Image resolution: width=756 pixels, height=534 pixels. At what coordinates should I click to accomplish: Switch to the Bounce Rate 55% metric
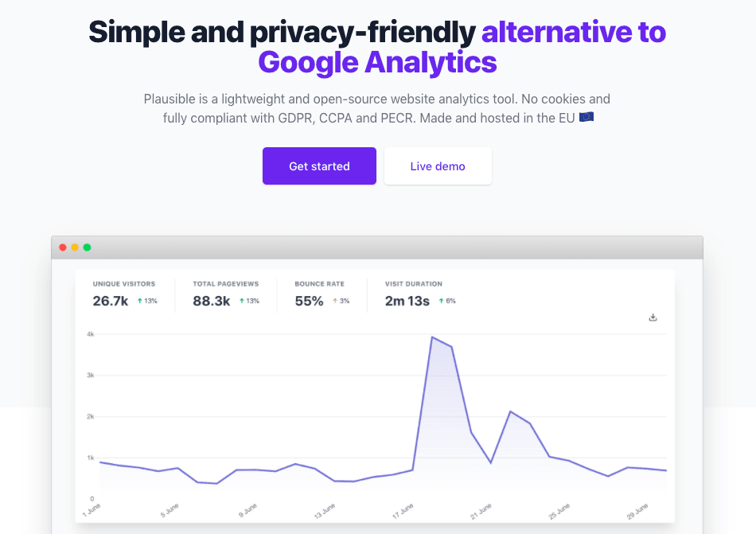click(x=309, y=301)
